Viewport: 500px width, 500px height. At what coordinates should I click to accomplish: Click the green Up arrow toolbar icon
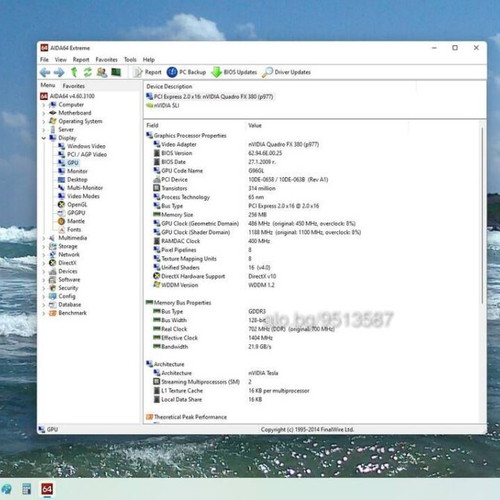point(74,72)
